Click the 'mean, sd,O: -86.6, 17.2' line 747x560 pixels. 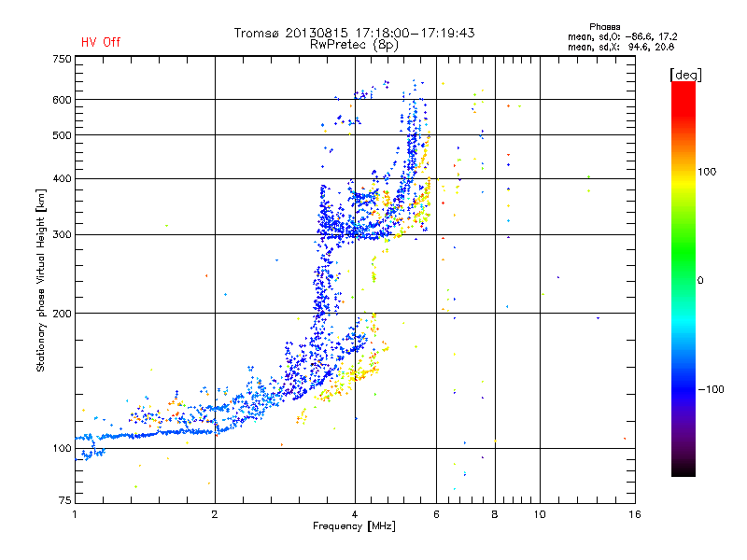click(622, 36)
